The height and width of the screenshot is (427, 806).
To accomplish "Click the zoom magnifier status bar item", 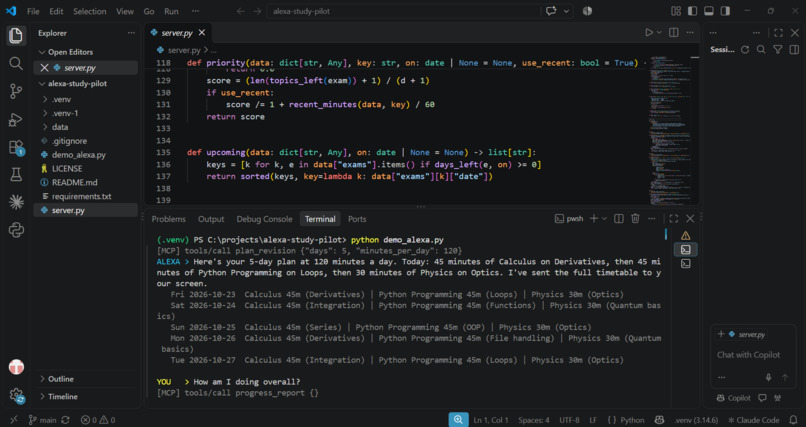I will pos(458,420).
